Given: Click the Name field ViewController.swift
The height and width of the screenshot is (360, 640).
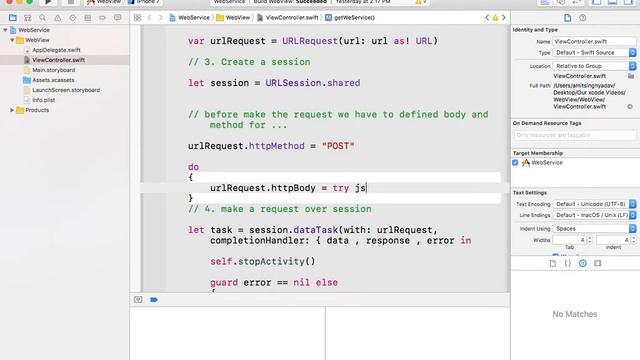Looking at the screenshot, I should click(x=594, y=41).
